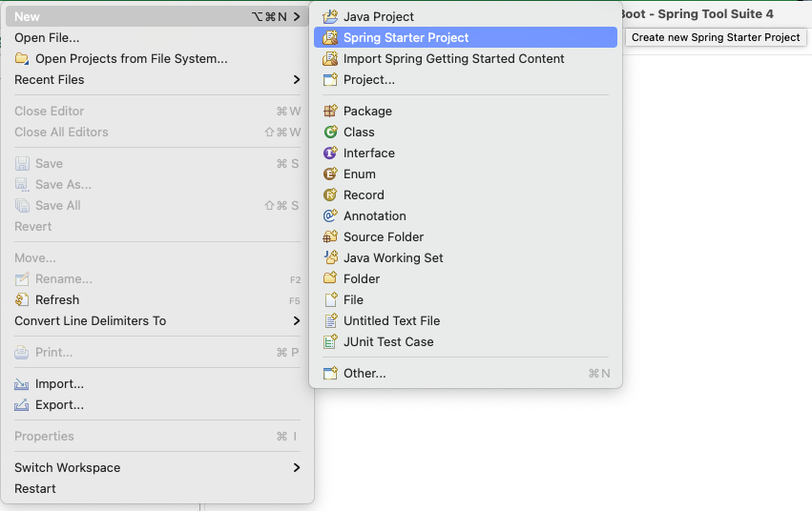812x511 pixels.
Task: Choose Source Folder entry
Action: [466, 236]
